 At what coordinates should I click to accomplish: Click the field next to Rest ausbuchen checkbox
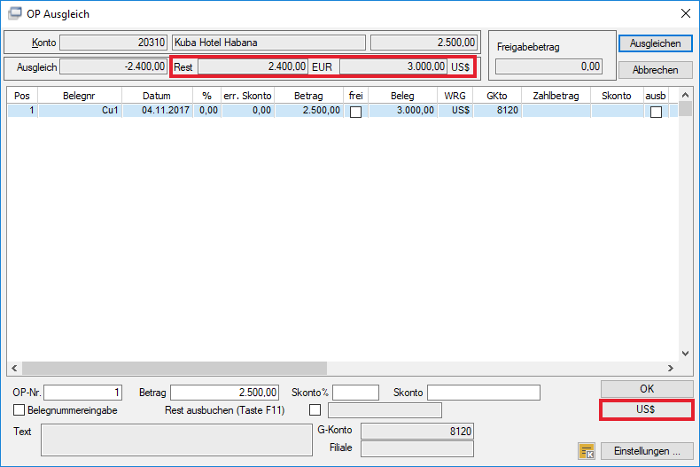tap(385, 410)
